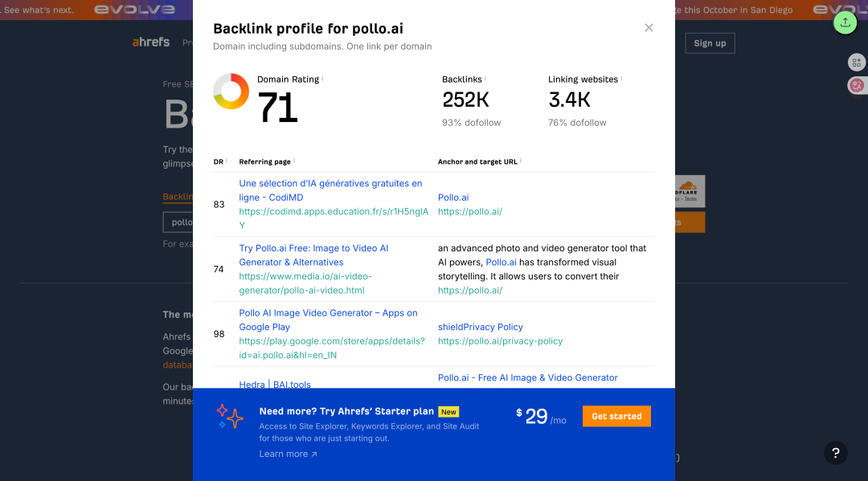Open the Hedra | BAI.tools link
Viewport: 868px width, 481px height.
(275, 384)
